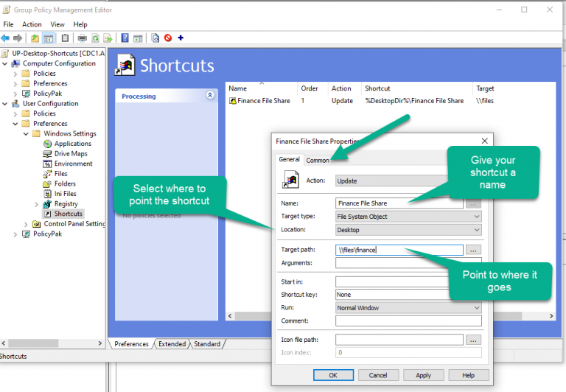Click the Name input field
Image resolution: width=566 pixels, height=392 pixels.
coord(399,203)
